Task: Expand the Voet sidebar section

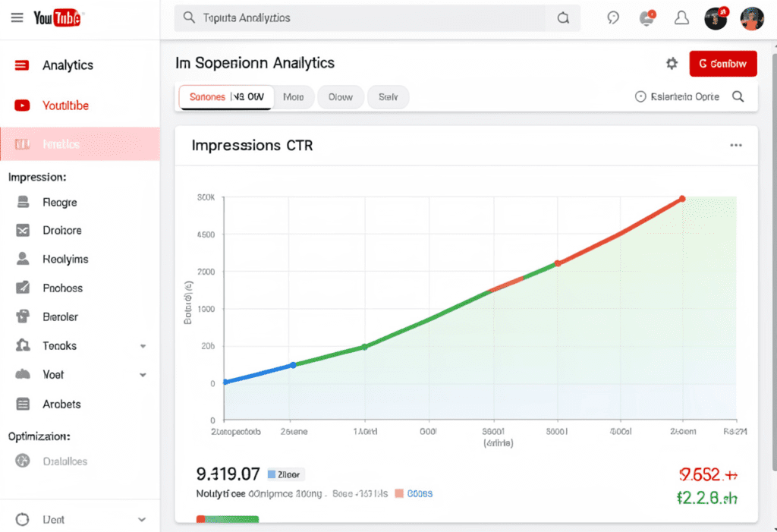Action: (x=144, y=374)
